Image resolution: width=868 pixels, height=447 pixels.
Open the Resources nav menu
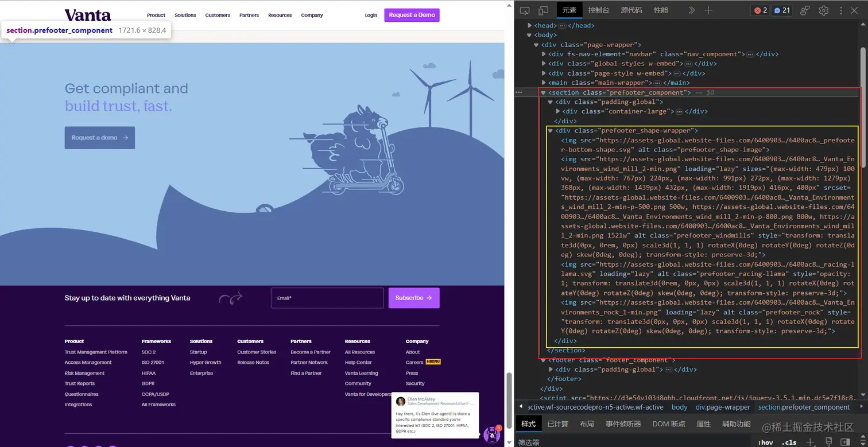[x=280, y=15]
